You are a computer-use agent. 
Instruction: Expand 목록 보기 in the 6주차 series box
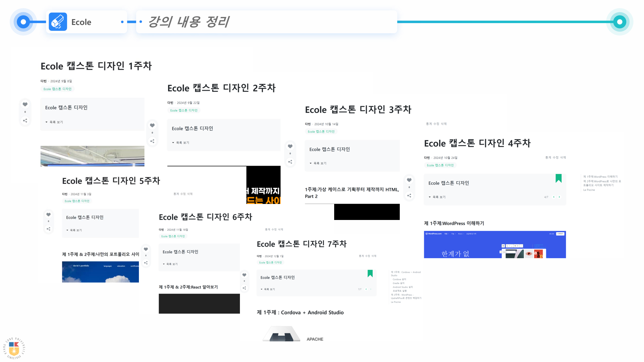pos(170,264)
